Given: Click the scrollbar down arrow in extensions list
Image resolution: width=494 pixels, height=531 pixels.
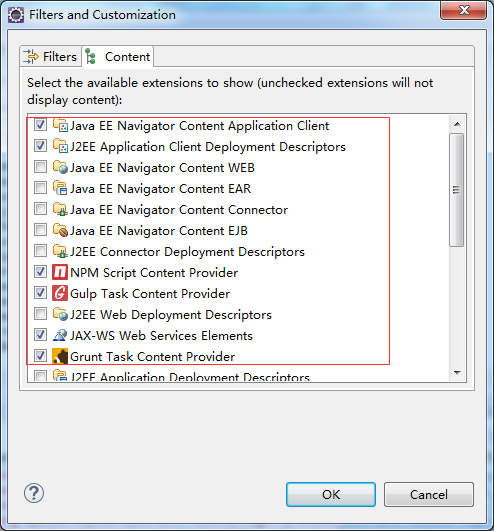Looking at the screenshot, I should 457,373.
